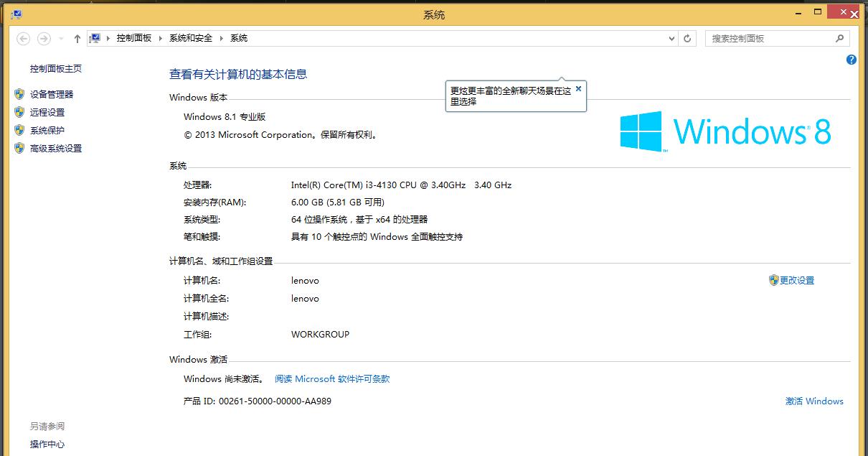Click the system window title bar icon
This screenshot has width=868, height=456.
(16, 14)
